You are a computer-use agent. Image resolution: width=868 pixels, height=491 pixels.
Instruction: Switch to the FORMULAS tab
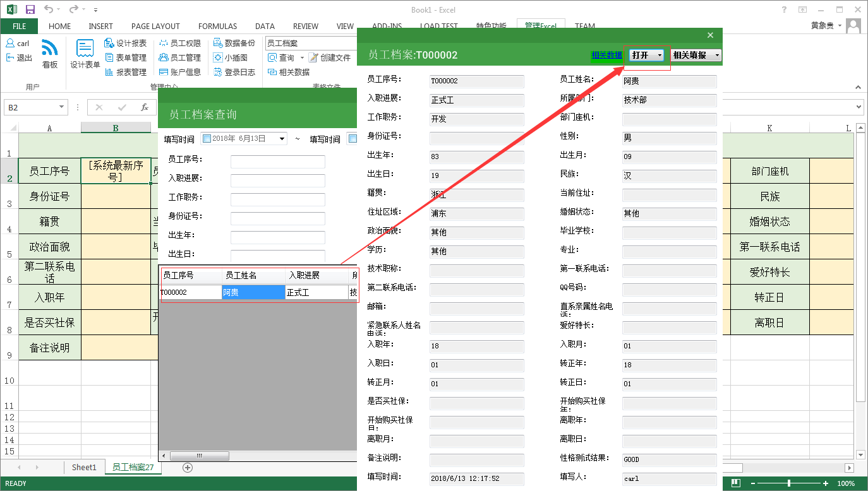218,26
